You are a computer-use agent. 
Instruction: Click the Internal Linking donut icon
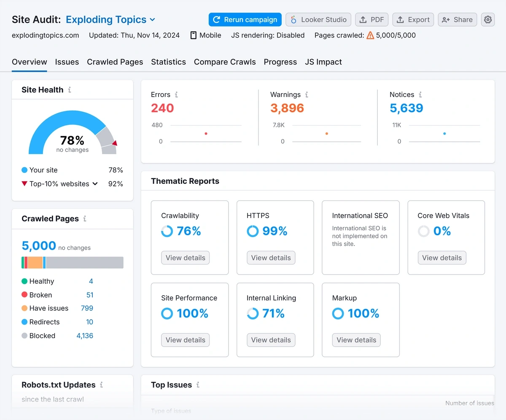253,313
